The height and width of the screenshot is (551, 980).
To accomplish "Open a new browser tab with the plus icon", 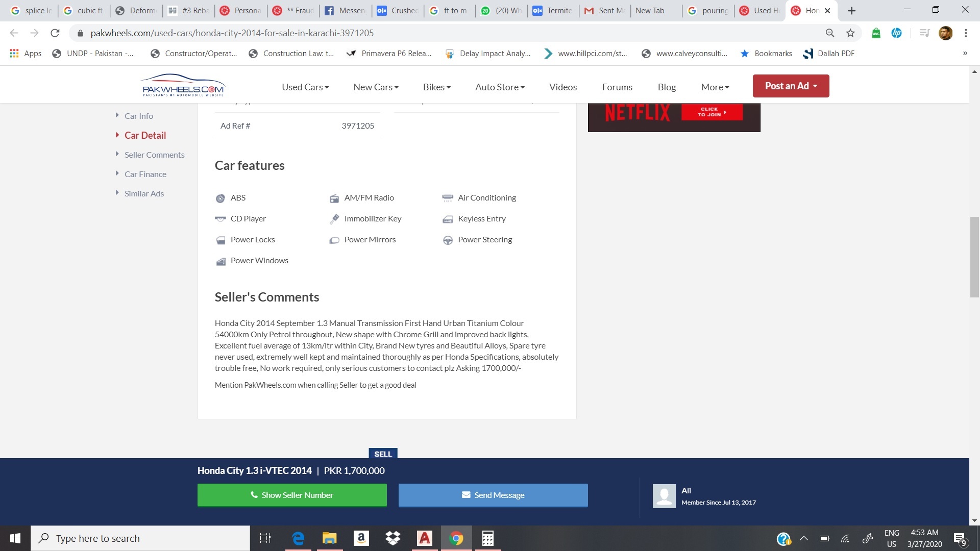I will [x=851, y=11].
